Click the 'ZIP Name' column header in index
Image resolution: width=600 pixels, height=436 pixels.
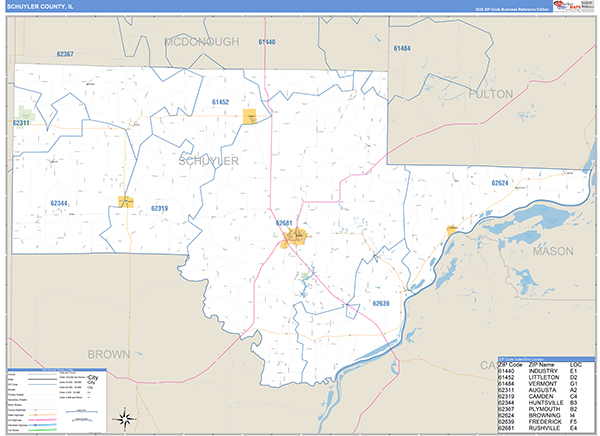[541, 365]
